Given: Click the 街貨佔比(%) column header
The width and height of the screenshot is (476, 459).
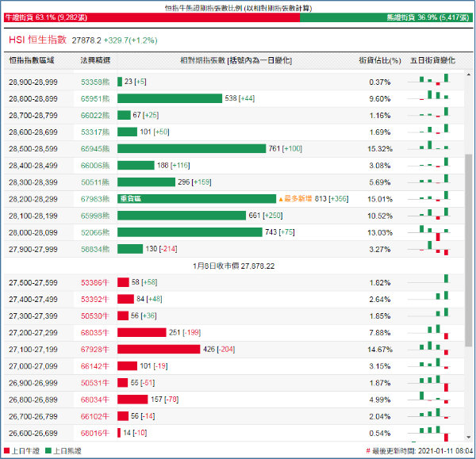Looking at the screenshot, I should (380, 60).
